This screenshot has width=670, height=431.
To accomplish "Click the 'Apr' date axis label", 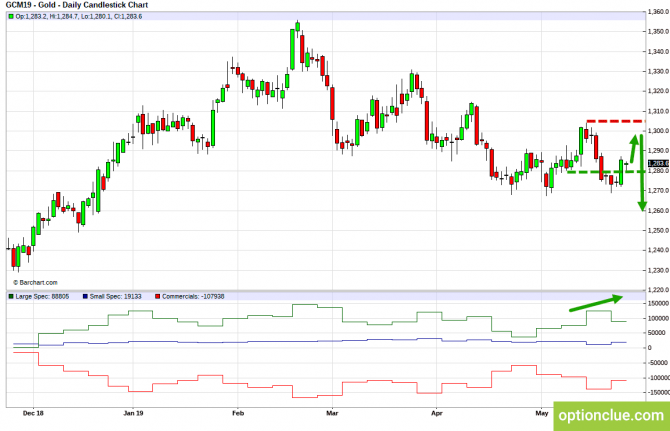I will pos(437,413).
